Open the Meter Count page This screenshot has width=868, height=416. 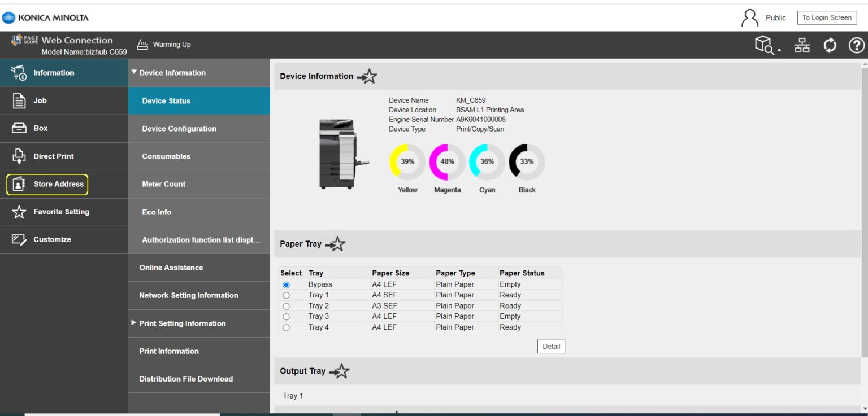coord(163,184)
